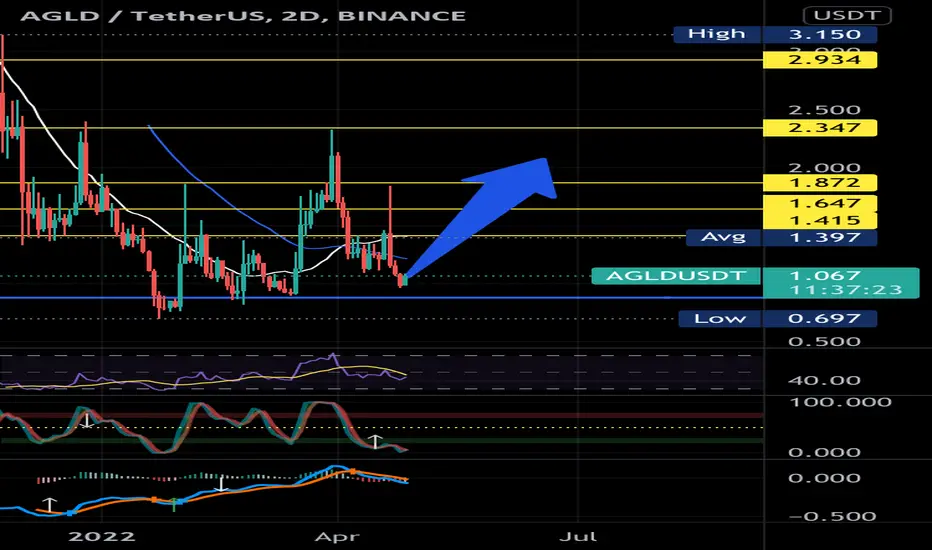Click the 2.500 price axis value
The width and height of the screenshot is (932, 550).
[824, 110]
